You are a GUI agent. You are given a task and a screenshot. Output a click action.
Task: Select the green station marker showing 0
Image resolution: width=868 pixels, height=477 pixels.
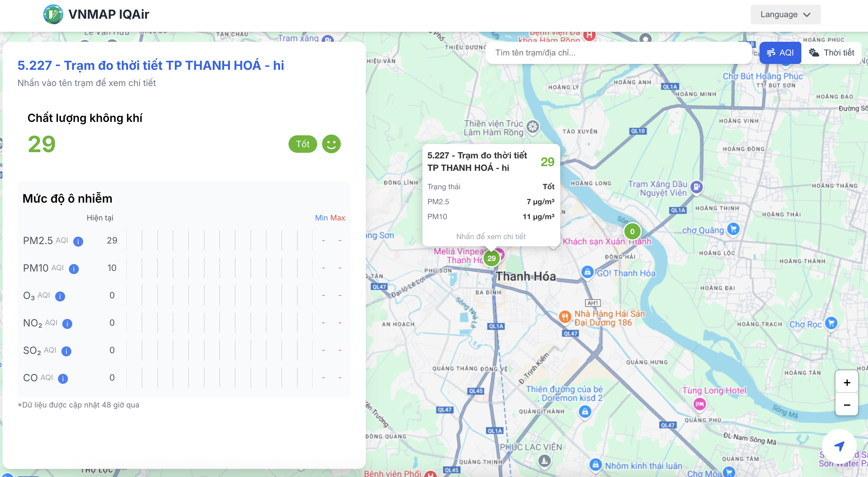point(632,231)
